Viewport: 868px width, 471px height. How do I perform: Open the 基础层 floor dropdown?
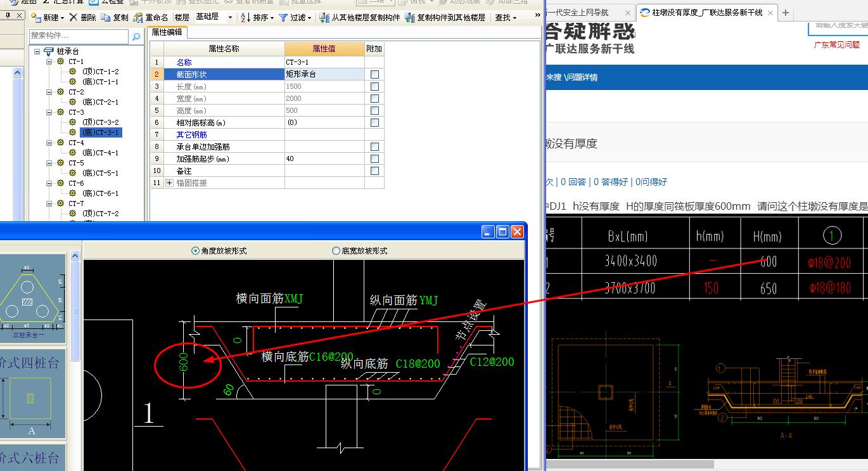230,18
